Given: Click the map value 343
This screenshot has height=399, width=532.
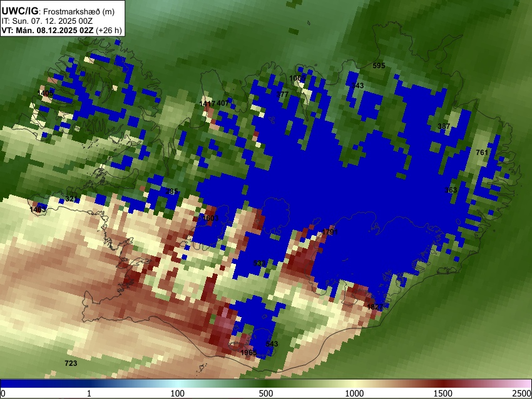Looking at the screenshot, I should [357, 86].
